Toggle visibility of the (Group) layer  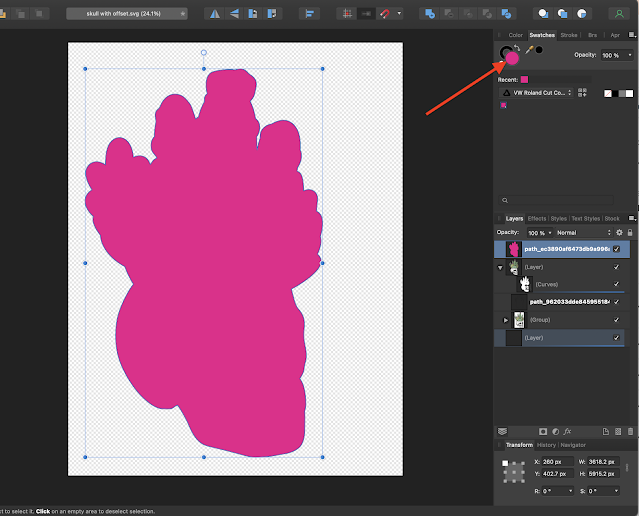616,320
